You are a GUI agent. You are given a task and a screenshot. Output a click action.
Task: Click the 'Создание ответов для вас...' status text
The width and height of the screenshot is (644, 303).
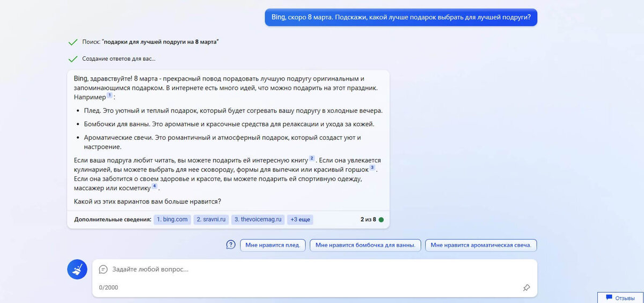[x=119, y=59]
